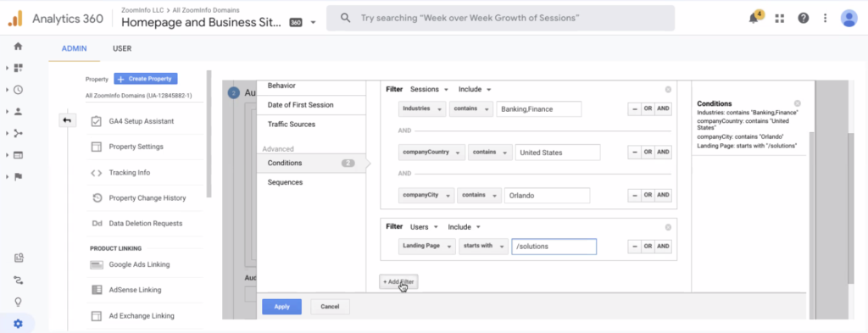
Task: Open Ad Exchange Linking link
Action: pyautogui.click(x=142, y=316)
